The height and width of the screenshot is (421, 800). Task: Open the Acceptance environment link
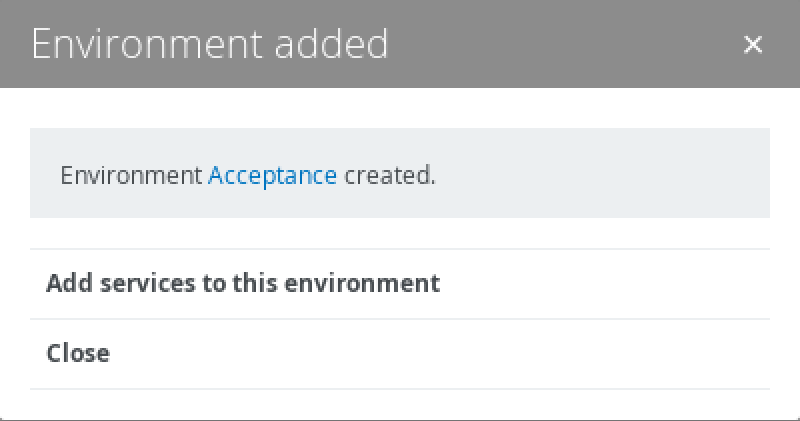(x=272, y=176)
